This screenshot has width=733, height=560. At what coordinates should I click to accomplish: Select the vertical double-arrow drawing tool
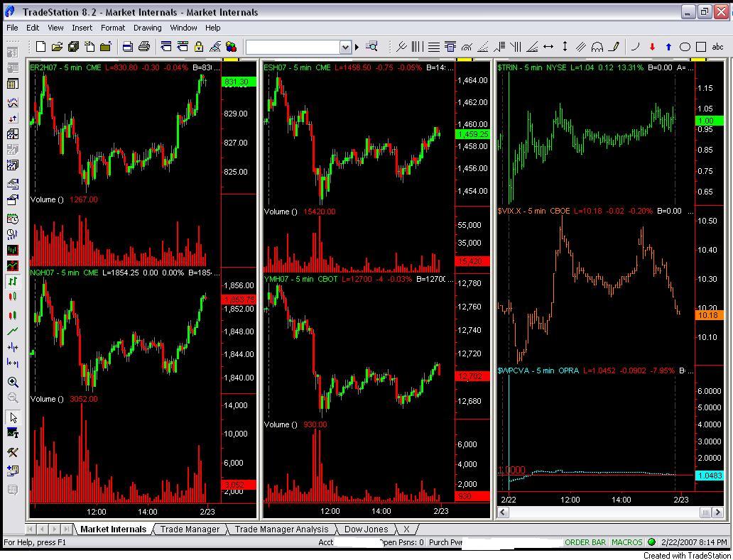coord(565,46)
